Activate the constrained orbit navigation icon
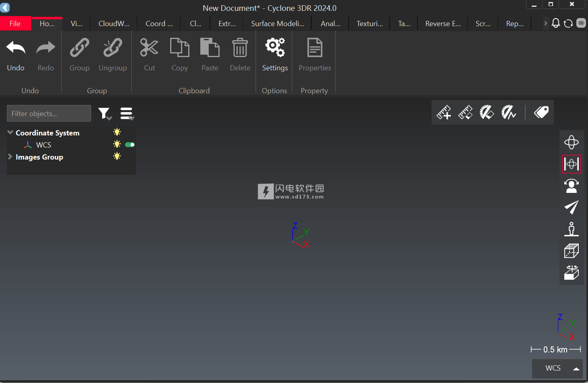 (x=572, y=164)
